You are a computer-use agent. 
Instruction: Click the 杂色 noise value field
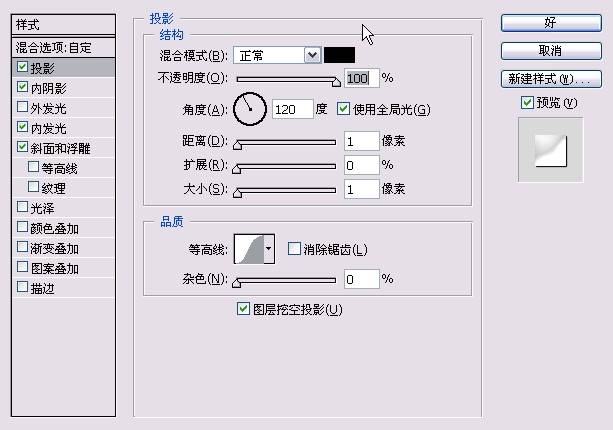click(x=362, y=279)
